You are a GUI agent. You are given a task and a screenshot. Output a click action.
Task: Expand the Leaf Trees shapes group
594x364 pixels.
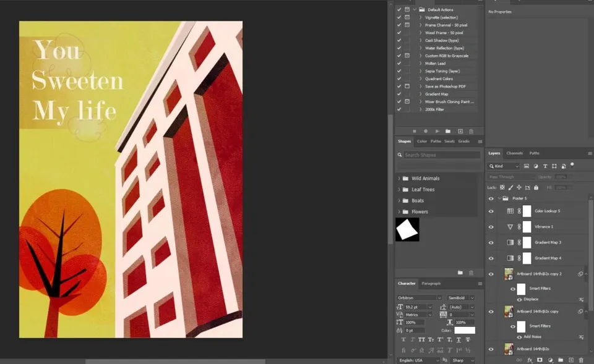click(x=399, y=190)
